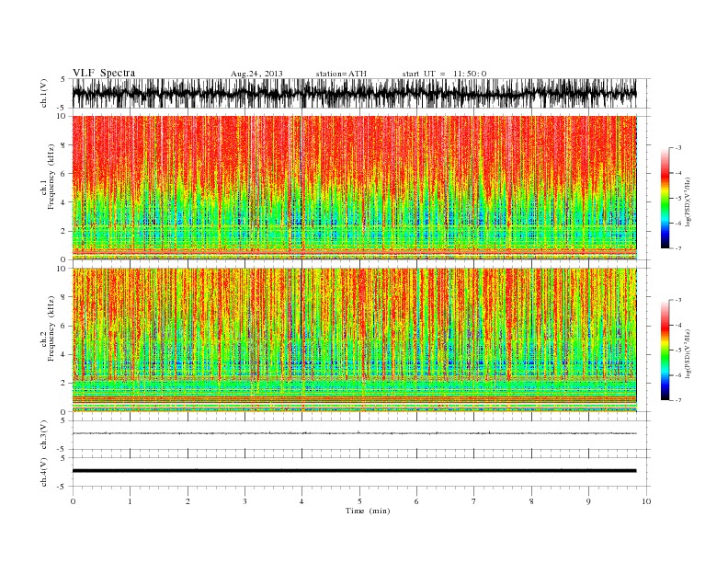This screenshot has width=728, height=563.
Task: Click the "start UT = 11:50:0" label
Action: [444, 74]
